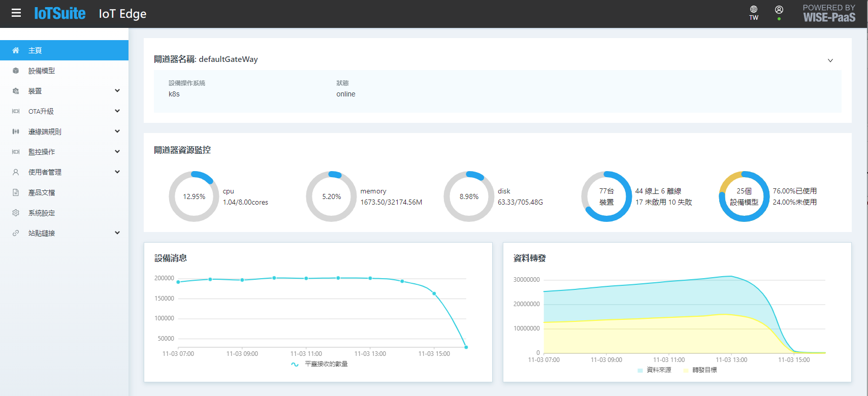Select 使用者管理 in sidebar
This screenshot has width=868, height=396.
pyautogui.click(x=45, y=172)
